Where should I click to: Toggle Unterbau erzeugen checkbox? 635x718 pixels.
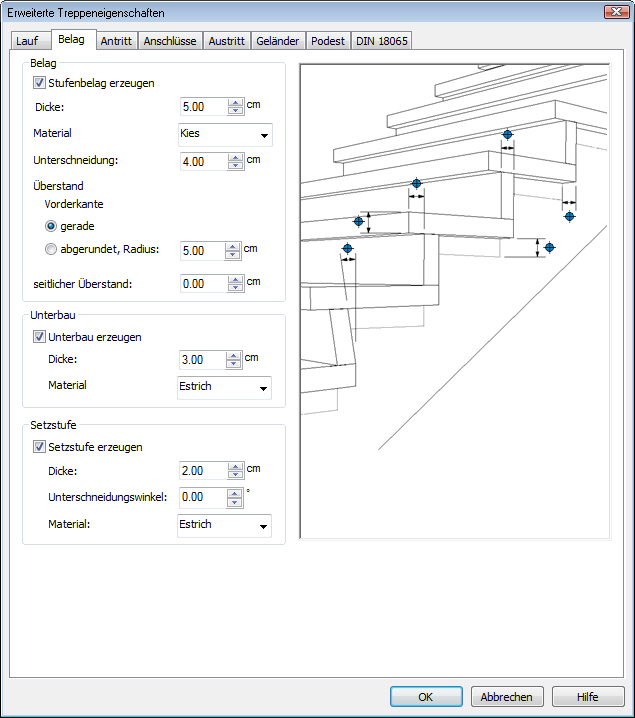(39, 337)
